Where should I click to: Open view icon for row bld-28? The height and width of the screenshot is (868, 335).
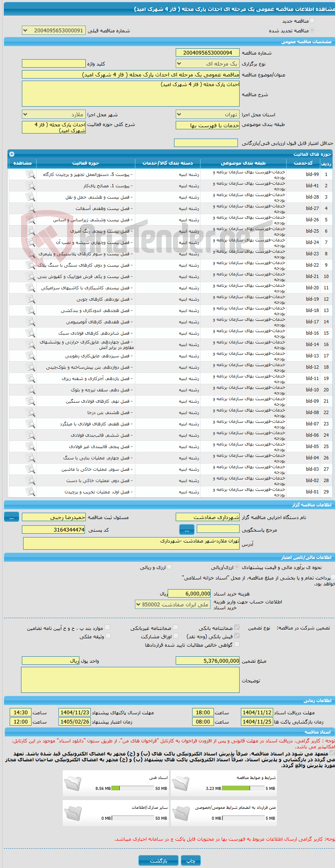[30, 197]
